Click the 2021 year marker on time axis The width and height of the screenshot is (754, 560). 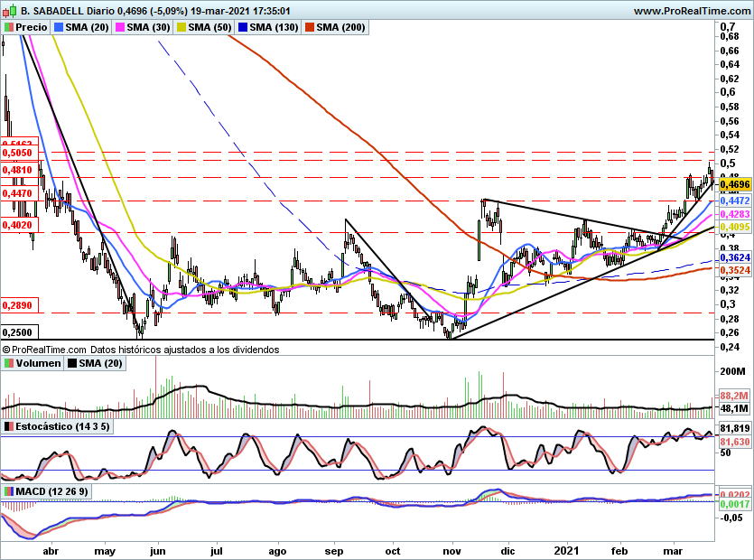point(566,550)
